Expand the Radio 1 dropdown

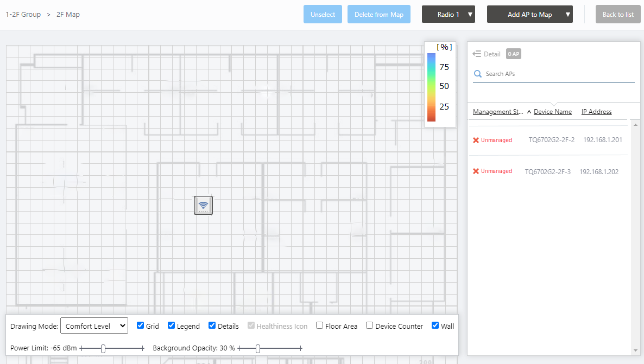pyautogui.click(x=449, y=15)
